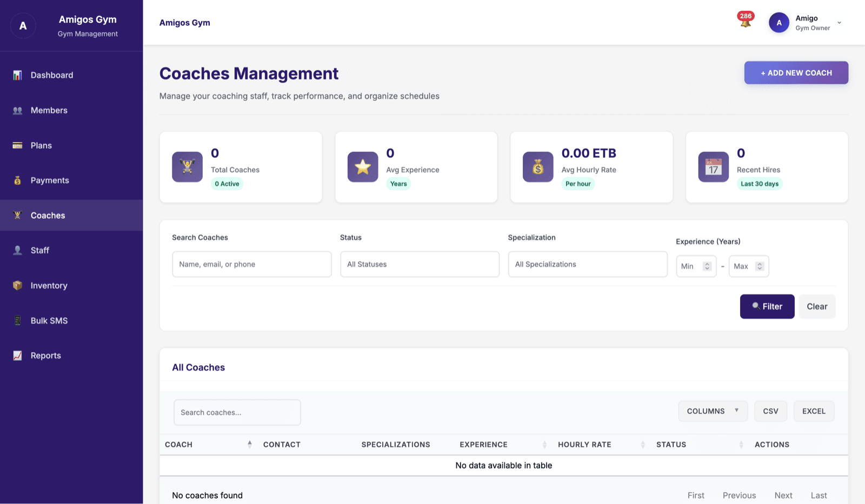Click the Dashboard chart icon in sidebar
The height and width of the screenshot is (504, 865).
tap(17, 75)
